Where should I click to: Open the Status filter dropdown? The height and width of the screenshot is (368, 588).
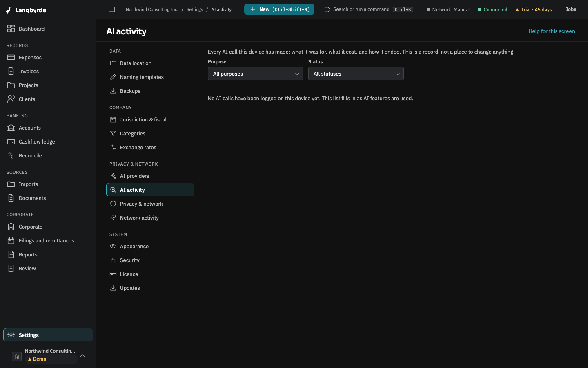356,74
